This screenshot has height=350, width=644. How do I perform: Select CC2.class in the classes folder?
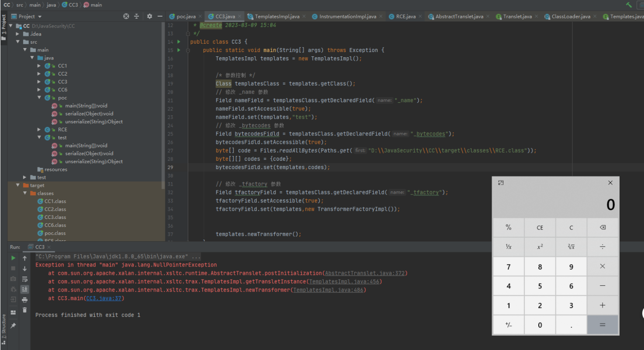click(x=55, y=209)
